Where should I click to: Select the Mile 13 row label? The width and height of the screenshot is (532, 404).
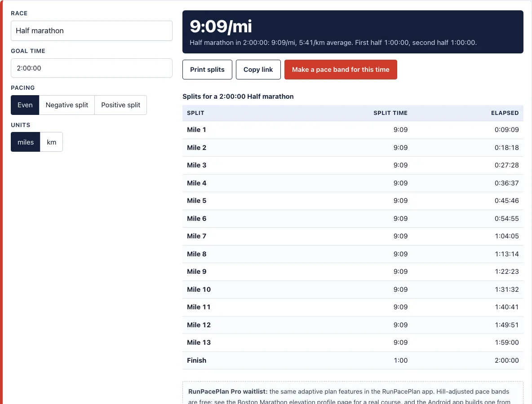[199, 343]
